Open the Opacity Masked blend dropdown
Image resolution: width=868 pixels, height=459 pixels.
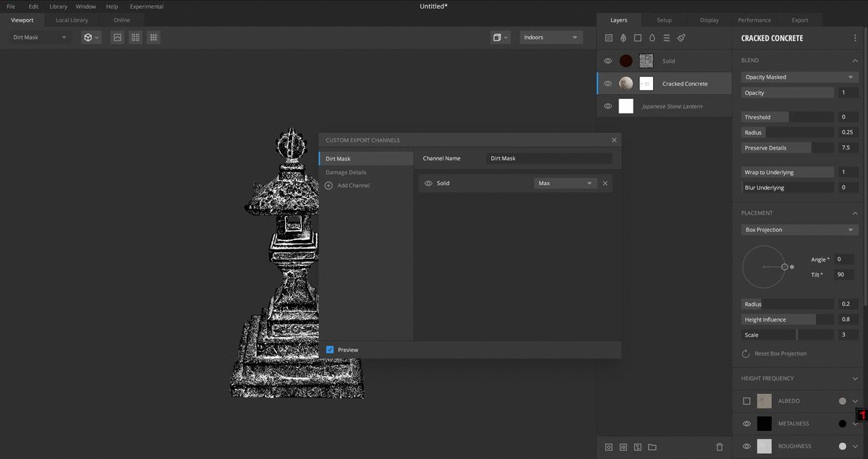pyautogui.click(x=800, y=77)
